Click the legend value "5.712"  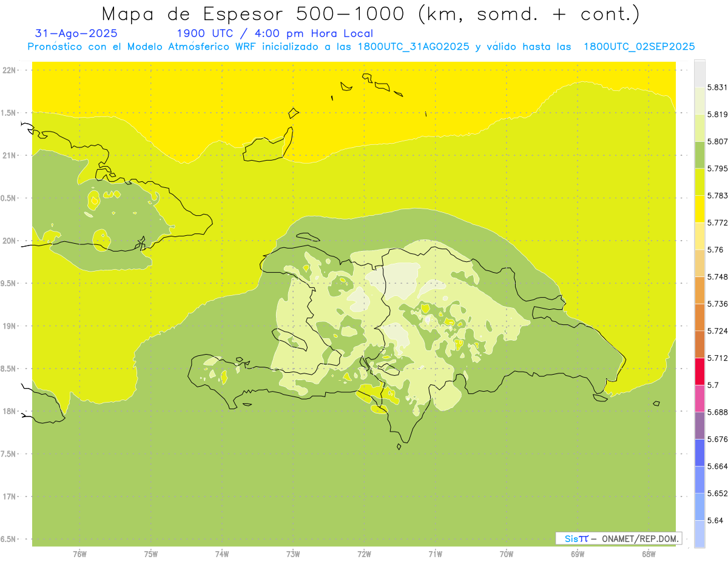coord(717,358)
